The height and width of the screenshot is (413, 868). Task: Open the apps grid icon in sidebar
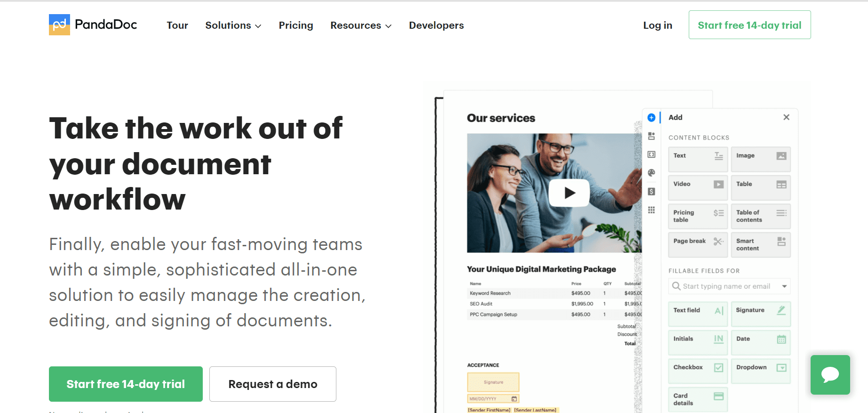(x=651, y=210)
